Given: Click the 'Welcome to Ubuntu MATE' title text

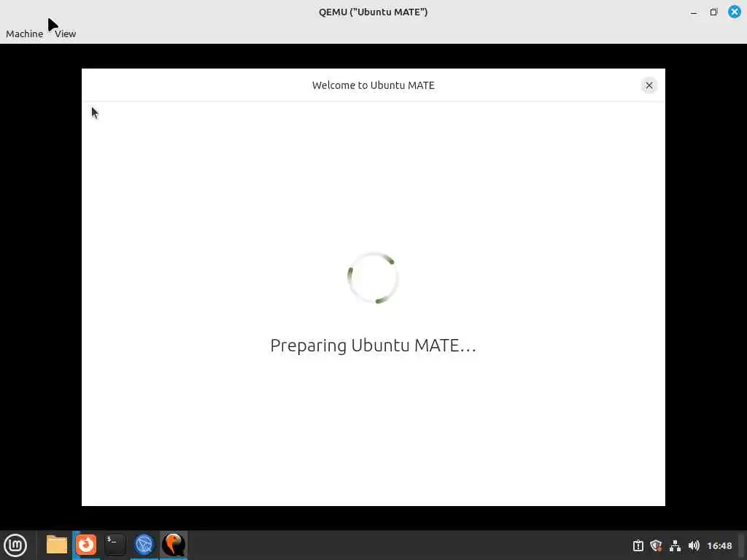Looking at the screenshot, I should 373,85.
